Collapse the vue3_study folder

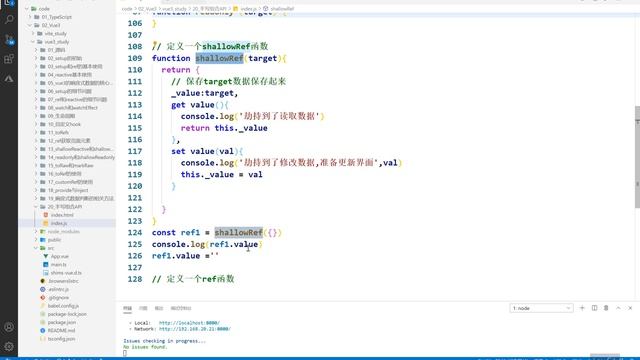click(x=33, y=42)
